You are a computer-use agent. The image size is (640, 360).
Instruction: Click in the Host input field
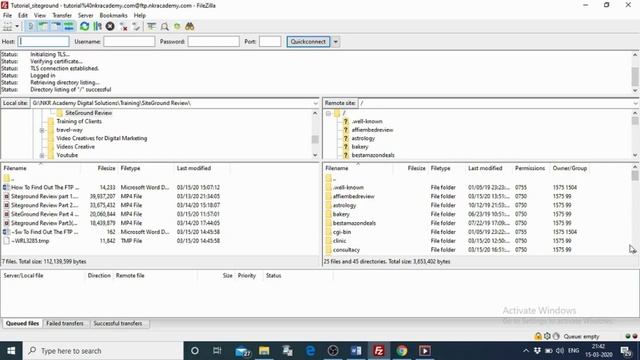tap(44, 42)
